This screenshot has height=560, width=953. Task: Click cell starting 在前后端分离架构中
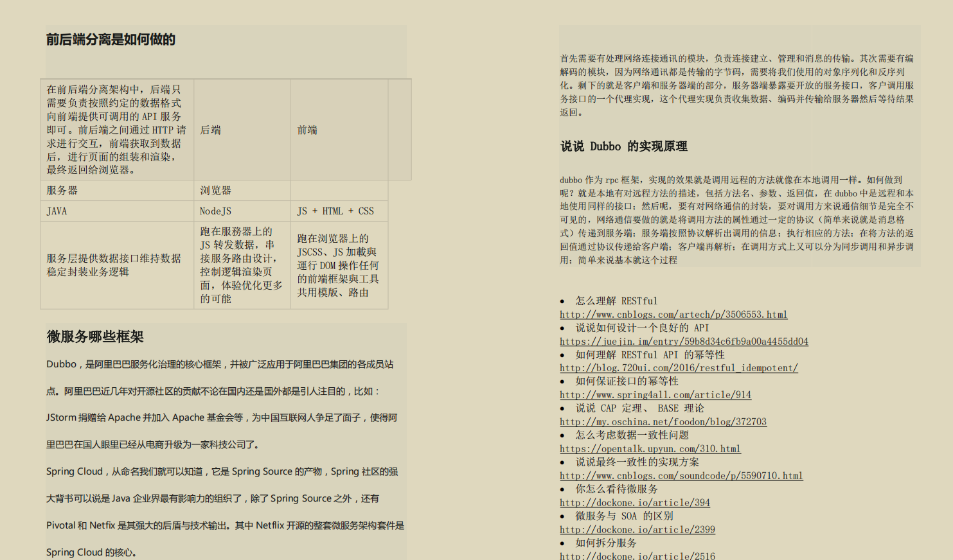pos(117,130)
